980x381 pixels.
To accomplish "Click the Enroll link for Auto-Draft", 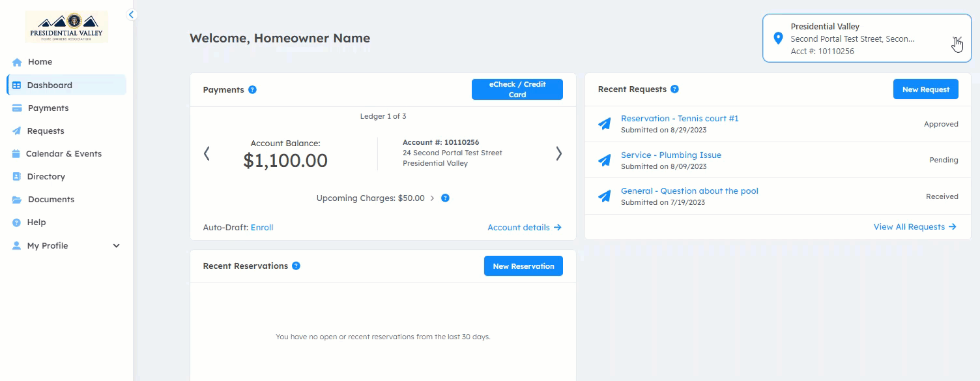I will click(x=262, y=228).
